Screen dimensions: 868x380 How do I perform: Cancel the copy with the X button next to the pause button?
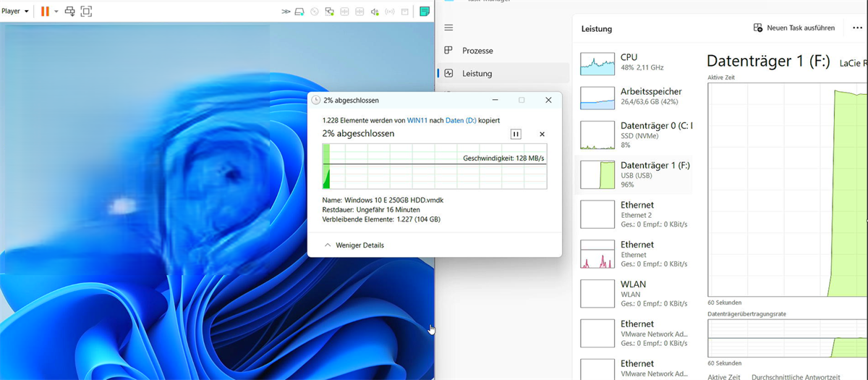(x=542, y=134)
